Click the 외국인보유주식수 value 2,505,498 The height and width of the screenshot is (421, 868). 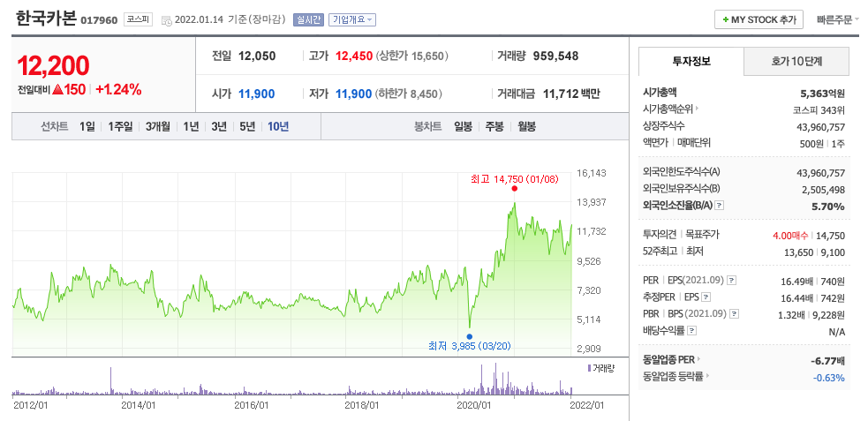click(823, 190)
